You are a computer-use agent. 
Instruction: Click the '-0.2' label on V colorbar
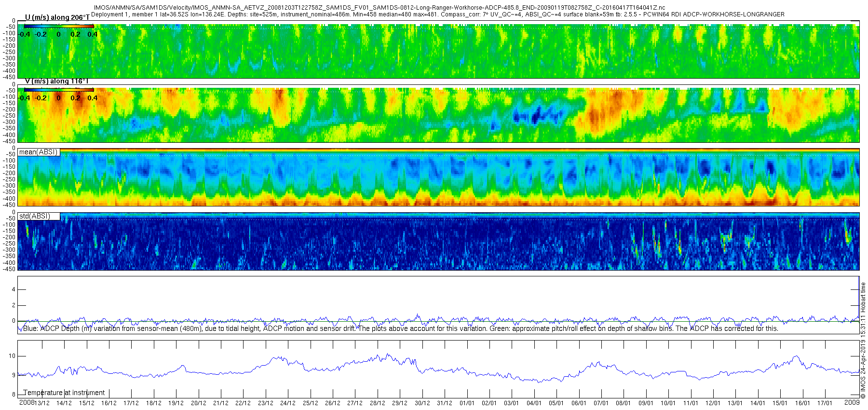pyautogui.click(x=41, y=98)
